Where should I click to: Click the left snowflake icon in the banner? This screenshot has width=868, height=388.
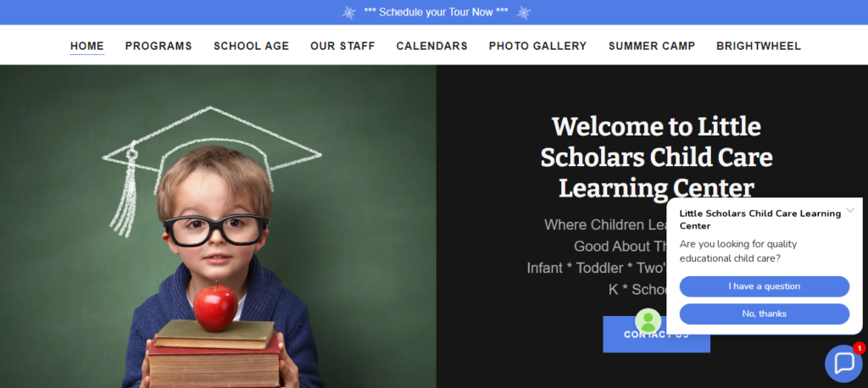(348, 13)
